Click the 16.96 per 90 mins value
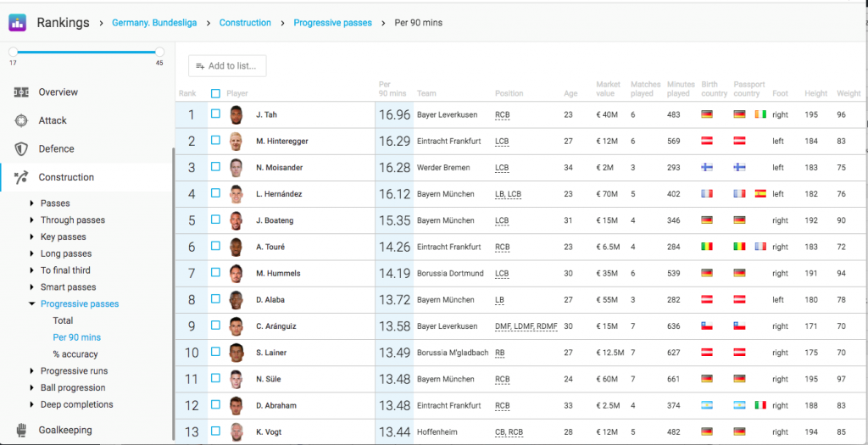Screen dimensions: 868x445 point(394,115)
